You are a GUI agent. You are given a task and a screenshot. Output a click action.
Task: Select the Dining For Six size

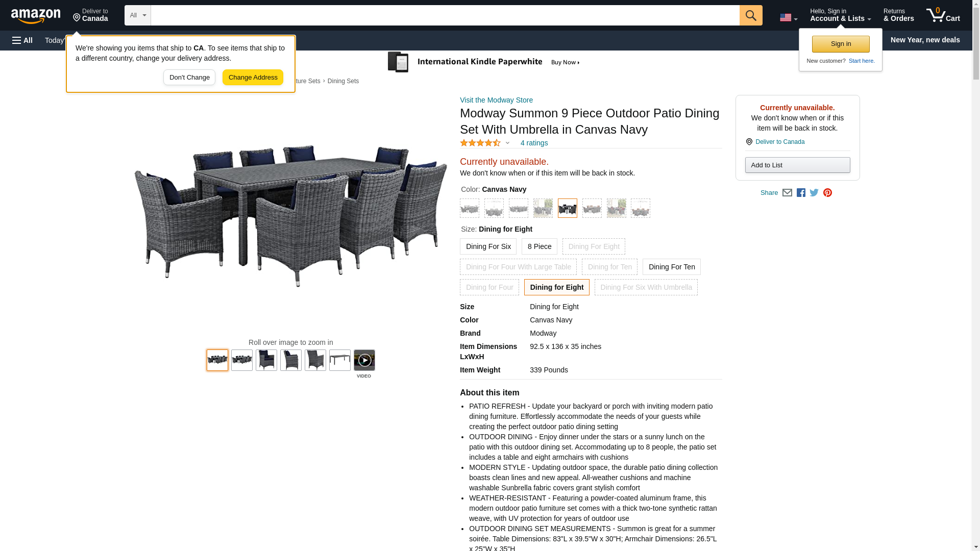click(488, 246)
